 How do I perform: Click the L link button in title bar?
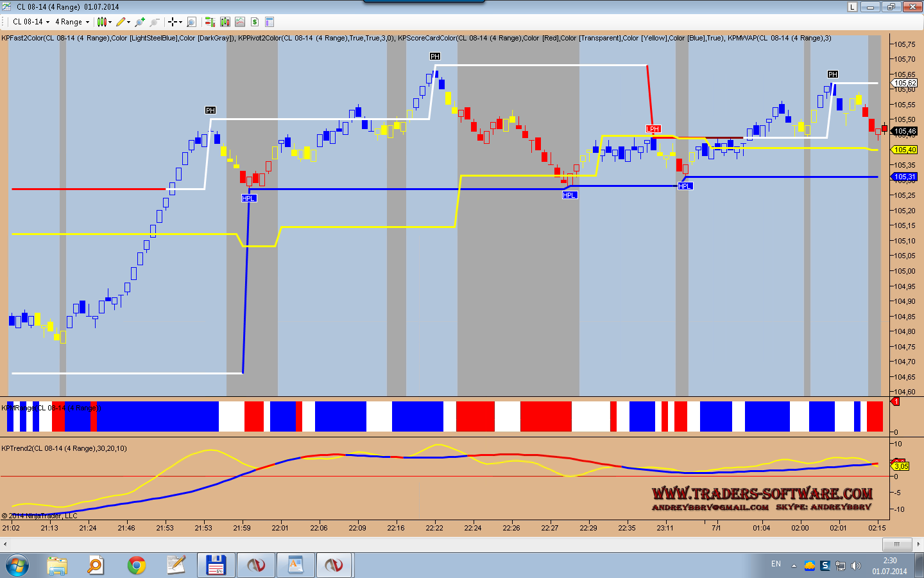point(852,7)
